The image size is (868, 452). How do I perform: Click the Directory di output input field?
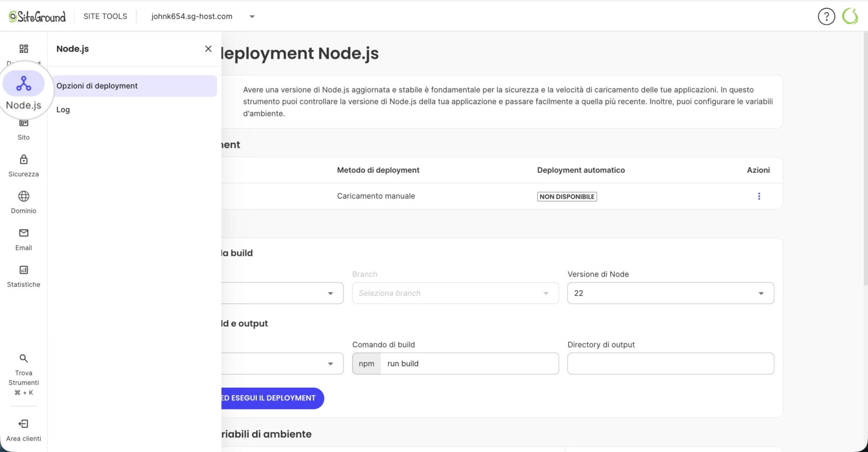click(x=670, y=363)
